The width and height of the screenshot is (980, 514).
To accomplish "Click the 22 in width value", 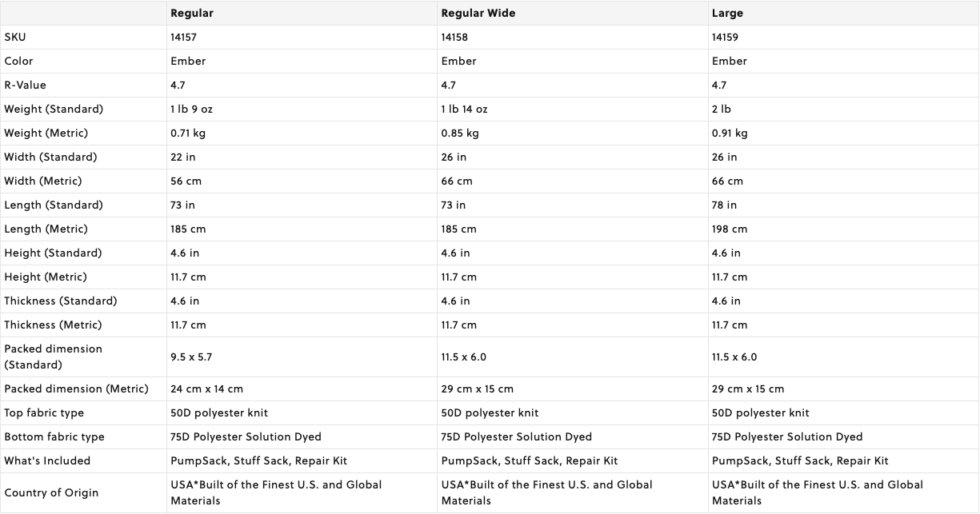I will 183,157.
